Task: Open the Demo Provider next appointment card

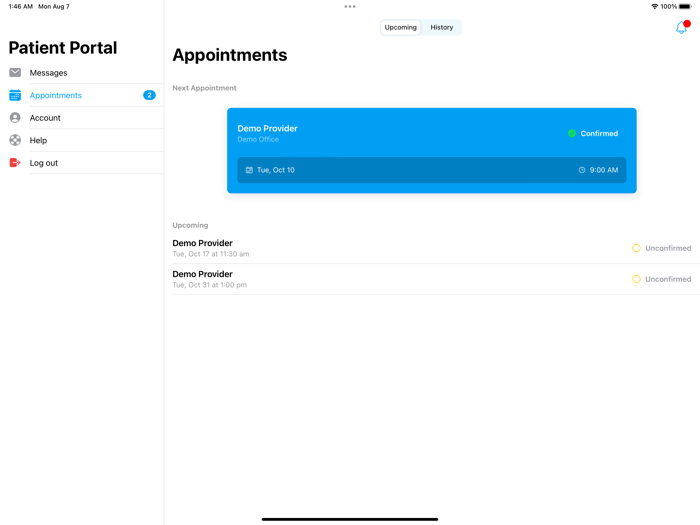Action: tap(432, 150)
